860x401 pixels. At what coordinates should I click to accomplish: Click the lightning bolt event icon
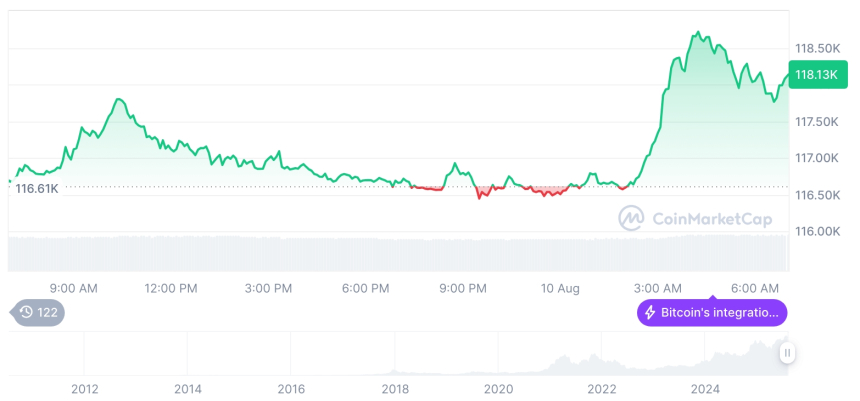(651, 313)
